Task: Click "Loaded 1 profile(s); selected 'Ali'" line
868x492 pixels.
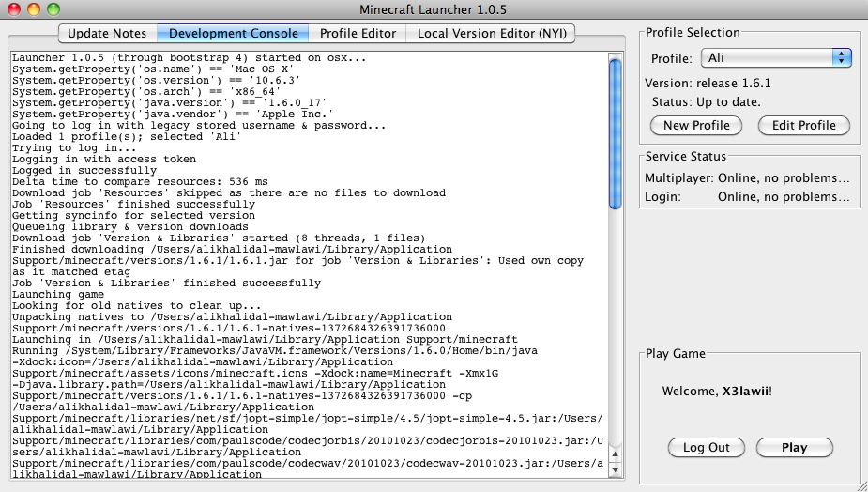Action: (x=127, y=137)
